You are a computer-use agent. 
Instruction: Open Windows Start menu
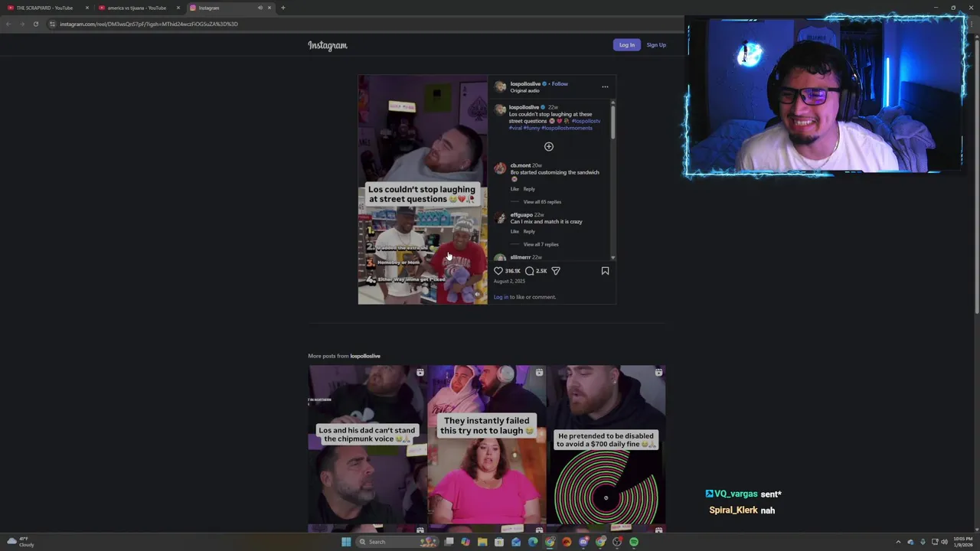tap(346, 542)
